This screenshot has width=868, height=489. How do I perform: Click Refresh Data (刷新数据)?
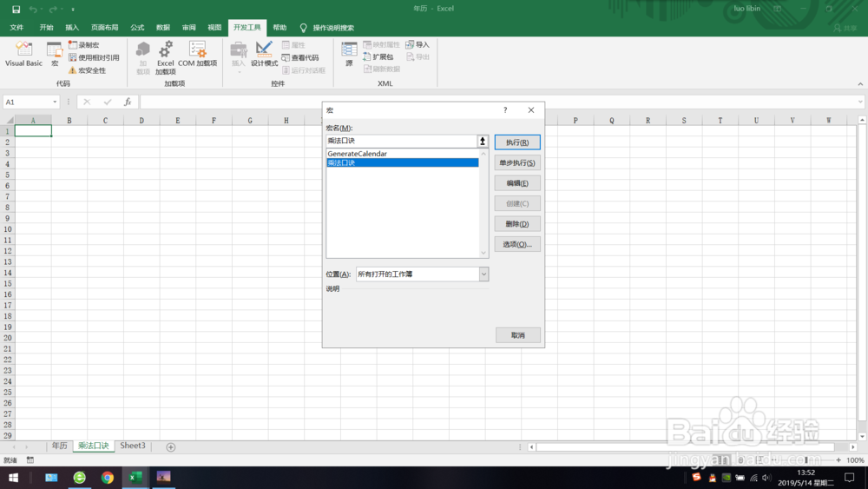(x=381, y=69)
